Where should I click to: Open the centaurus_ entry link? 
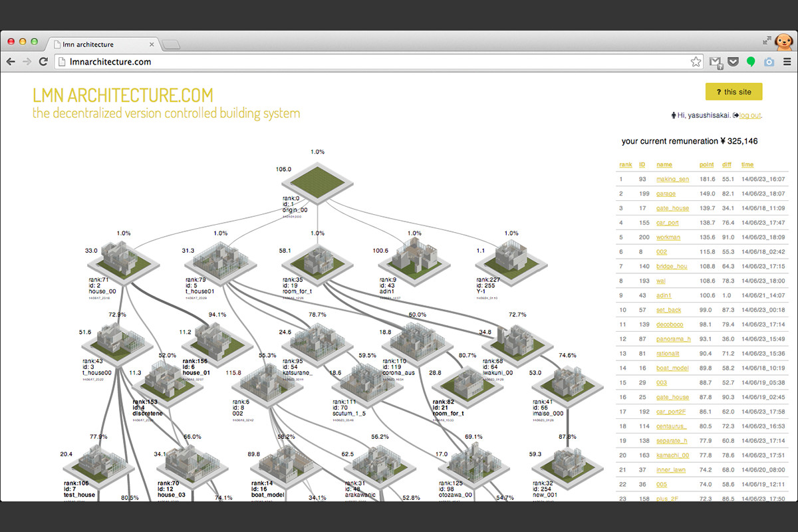pyautogui.click(x=672, y=426)
